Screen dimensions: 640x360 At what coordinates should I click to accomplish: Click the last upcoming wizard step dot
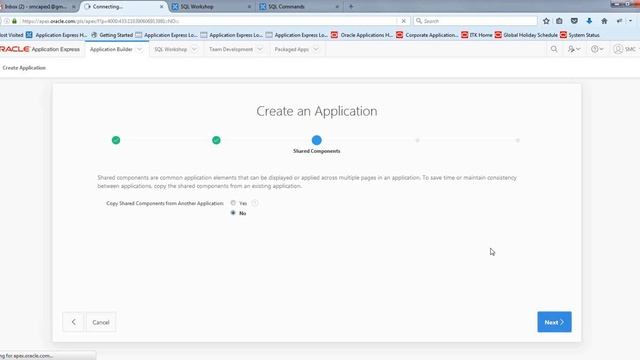[518, 140]
